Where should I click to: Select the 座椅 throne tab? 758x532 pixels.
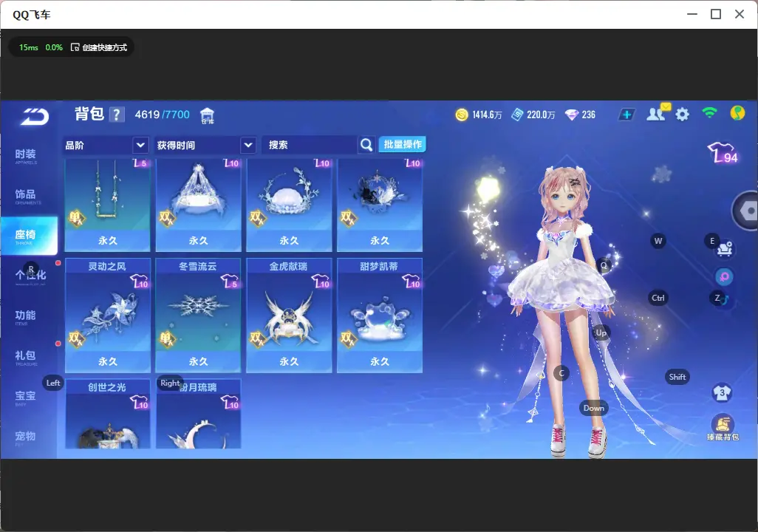coord(29,236)
